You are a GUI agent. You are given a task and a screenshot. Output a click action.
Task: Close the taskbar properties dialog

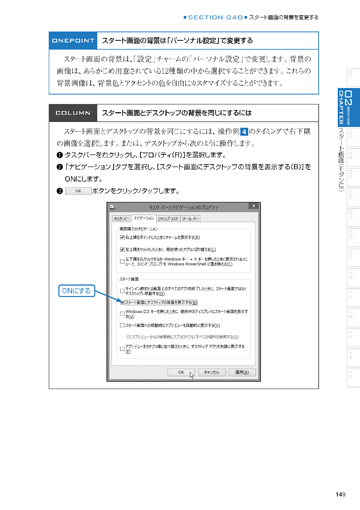(253, 206)
